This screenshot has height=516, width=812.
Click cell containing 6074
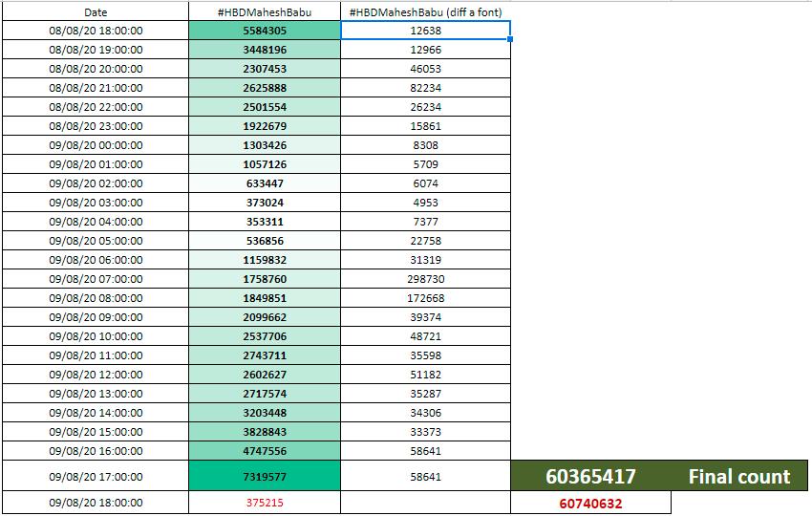425,183
